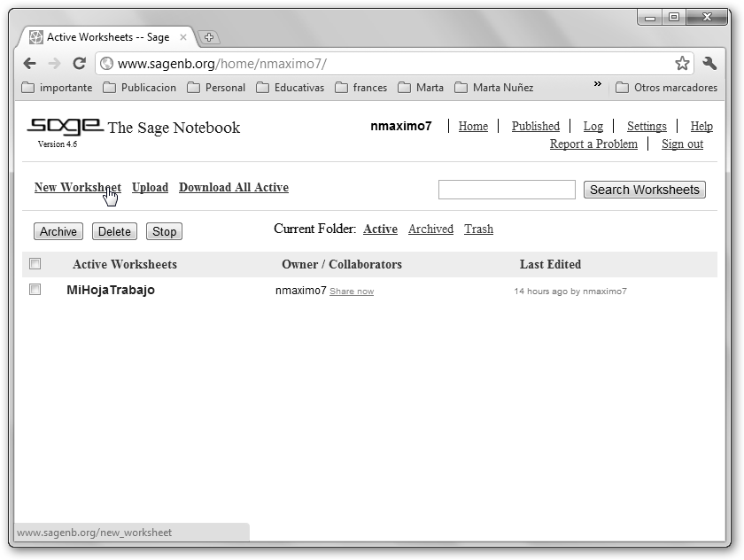The image size is (744, 560).
Task: Open the importante bookmark folder
Action: click(x=57, y=88)
